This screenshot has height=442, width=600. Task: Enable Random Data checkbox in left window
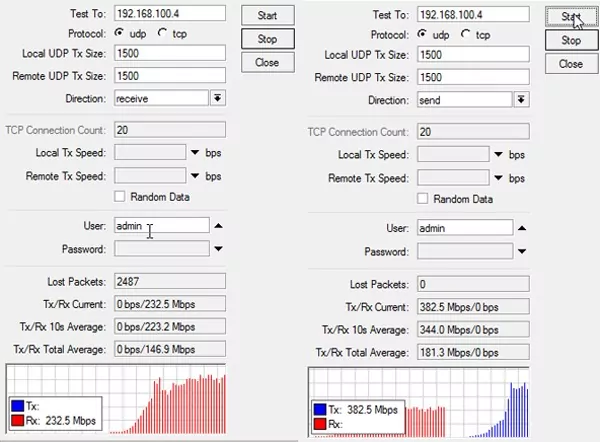[119, 197]
